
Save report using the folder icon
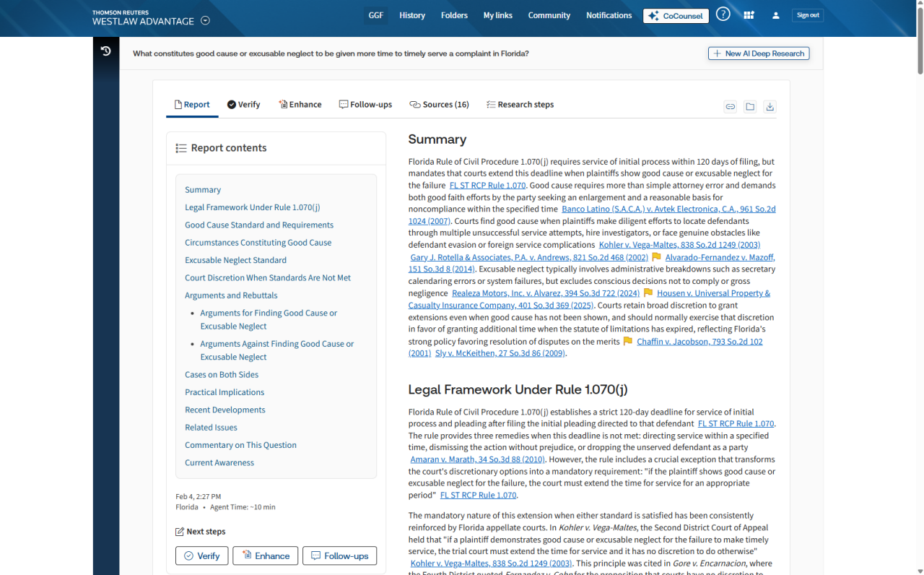pyautogui.click(x=750, y=107)
